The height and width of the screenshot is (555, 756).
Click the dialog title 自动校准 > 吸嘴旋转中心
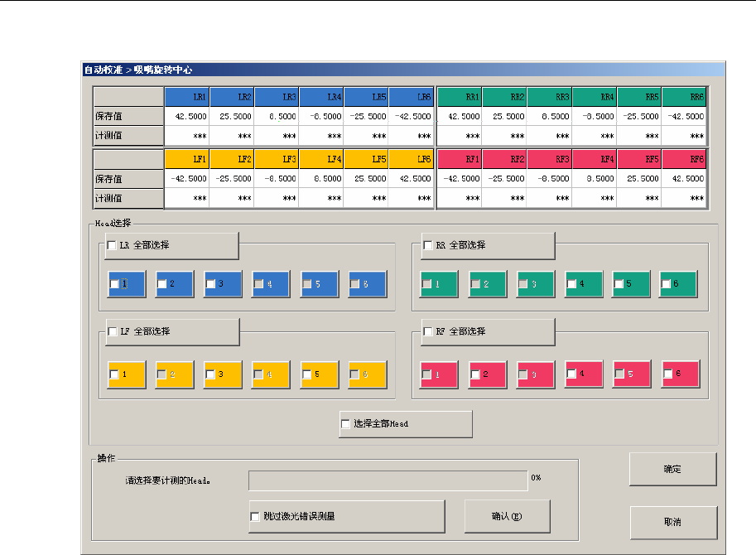[x=138, y=70]
